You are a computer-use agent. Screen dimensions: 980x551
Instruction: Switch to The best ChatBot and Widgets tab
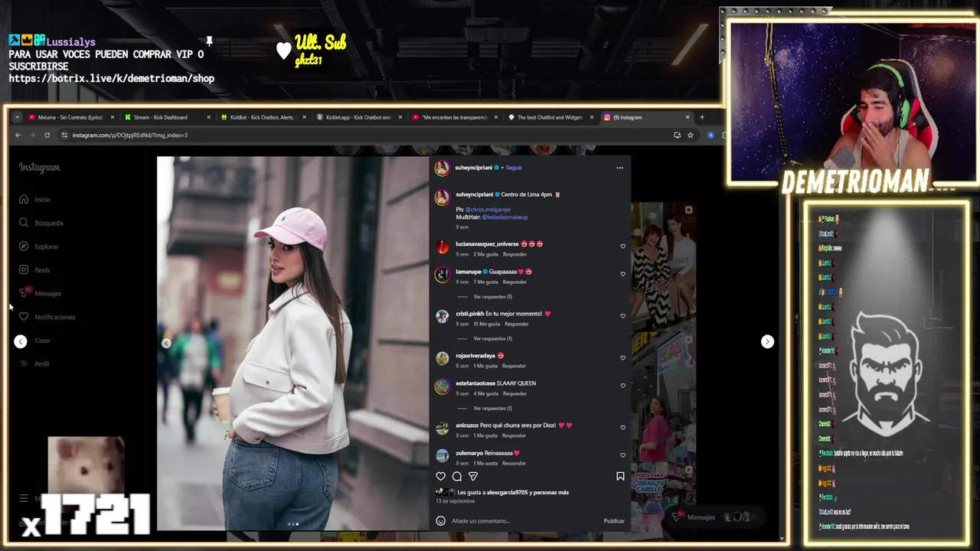(x=550, y=117)
